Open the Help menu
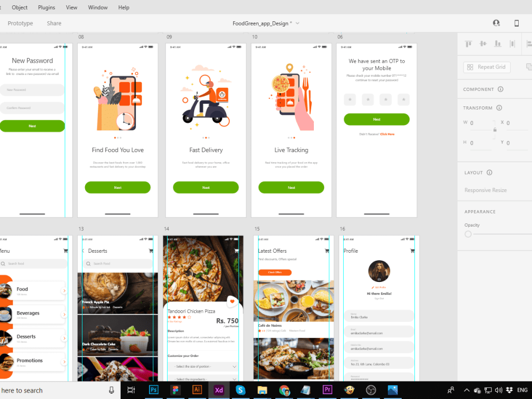 (123, 7)
